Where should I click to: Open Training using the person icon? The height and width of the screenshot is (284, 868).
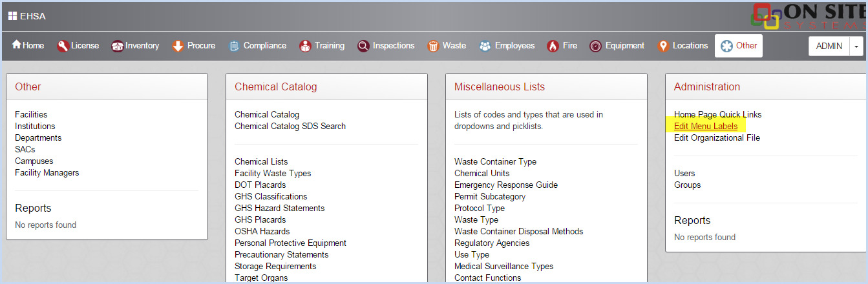coord(305,46)
